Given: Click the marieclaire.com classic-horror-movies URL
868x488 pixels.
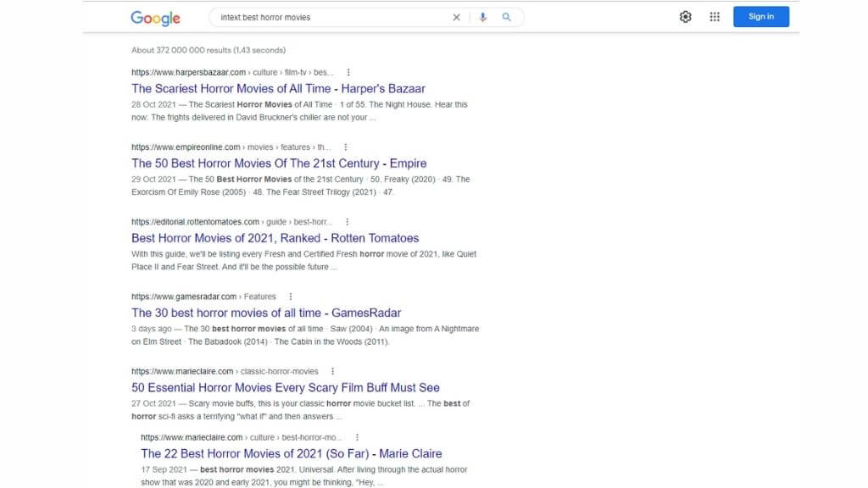Looking at the screenshot, I should pos(225,371).
